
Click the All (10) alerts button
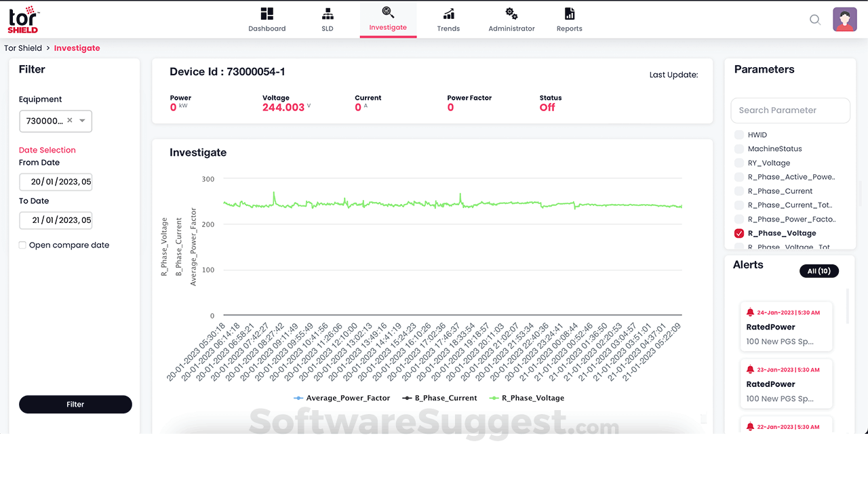tap(819, 271)
